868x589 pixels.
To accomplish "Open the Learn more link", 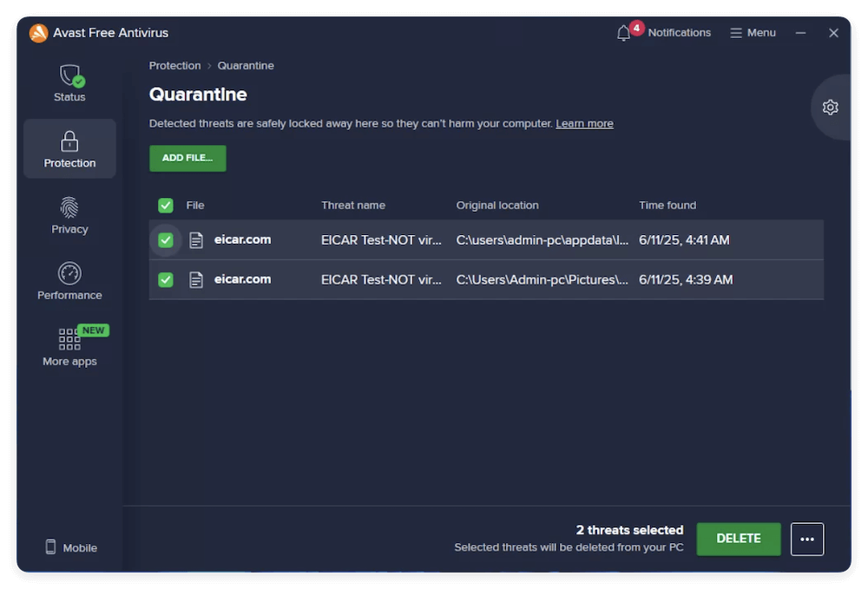I will [x=584, y=123].
